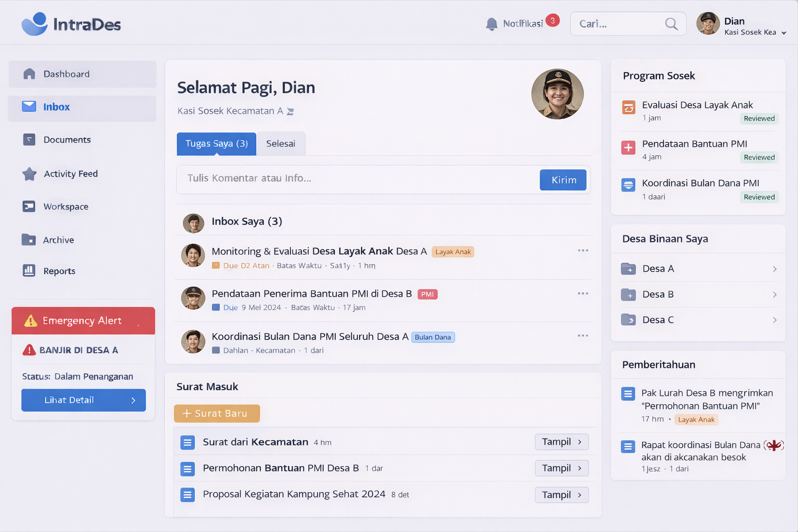The height and width of the screenshot is (532, 798).
Task: Click the notification bell icon
Action: (491, 24)
